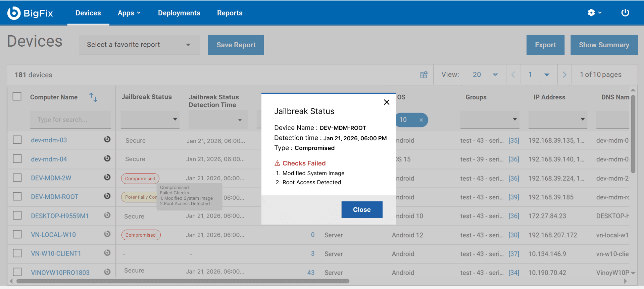This screenshot has width=644, height=289.
Task: Click the Save Report button
Action: [236, 45]
